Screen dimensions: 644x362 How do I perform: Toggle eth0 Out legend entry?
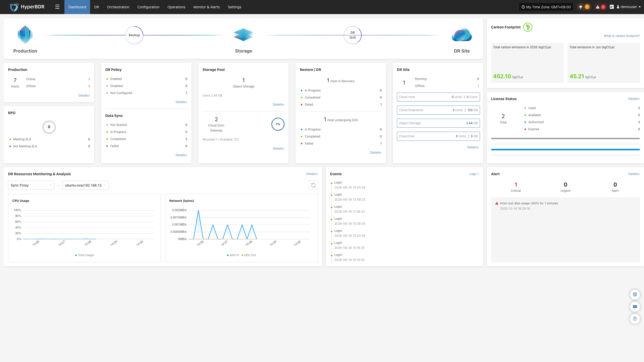point(249,255)
